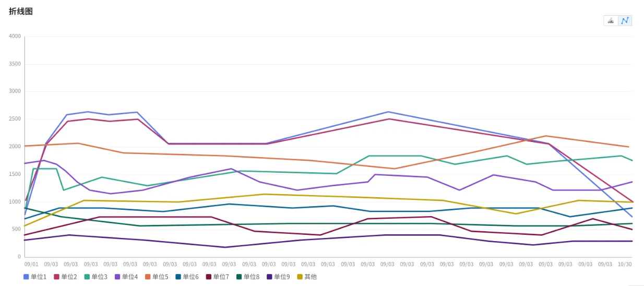Click the 09/01 x-axis date label
The image size is (644, 286).
[31, 264]
